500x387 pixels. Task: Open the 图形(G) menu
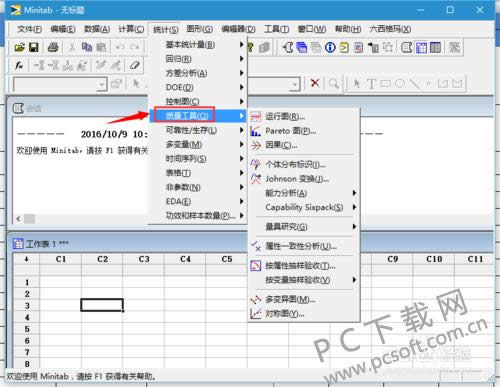[x=199, y=29]
